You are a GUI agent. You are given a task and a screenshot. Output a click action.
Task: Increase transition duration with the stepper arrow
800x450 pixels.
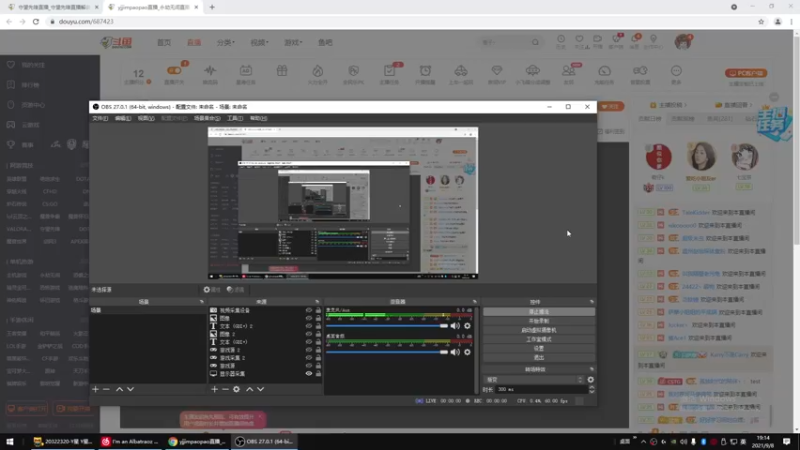pos(591,387)
